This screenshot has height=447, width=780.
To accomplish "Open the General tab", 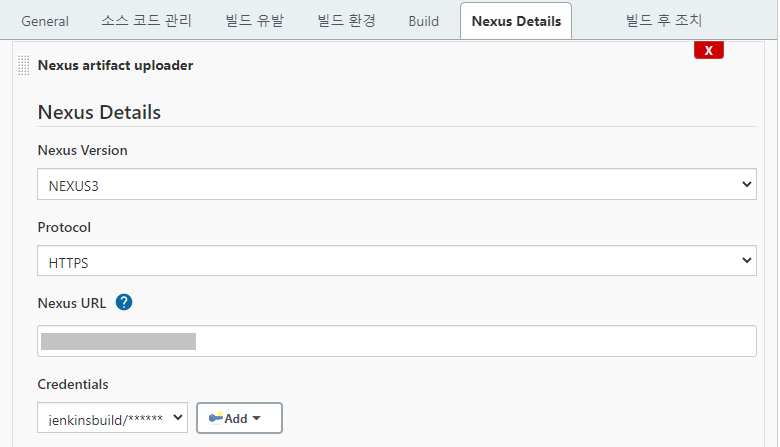I will coord(45,21).
